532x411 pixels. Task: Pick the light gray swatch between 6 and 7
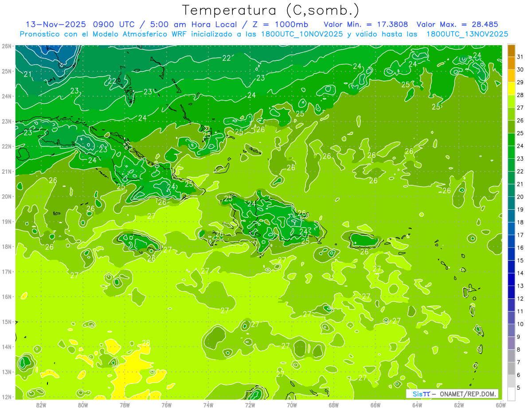(511, 368)
